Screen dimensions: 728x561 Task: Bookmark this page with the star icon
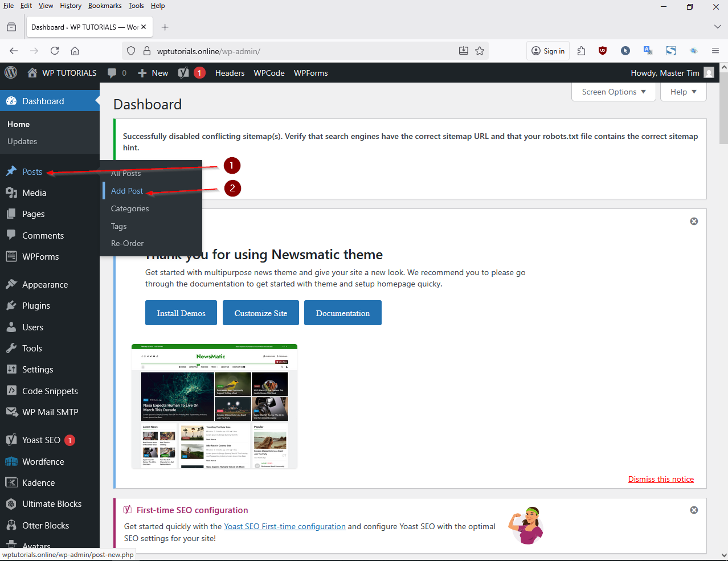[480, 51]
